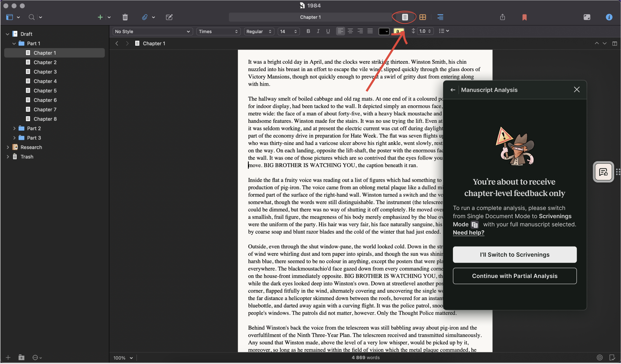Collapse the Part 1 folder
621x364 pixels.
point(14,44)
